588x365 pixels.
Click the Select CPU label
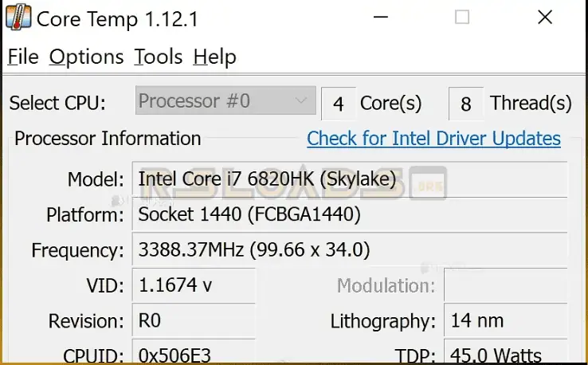coord(57,103)
